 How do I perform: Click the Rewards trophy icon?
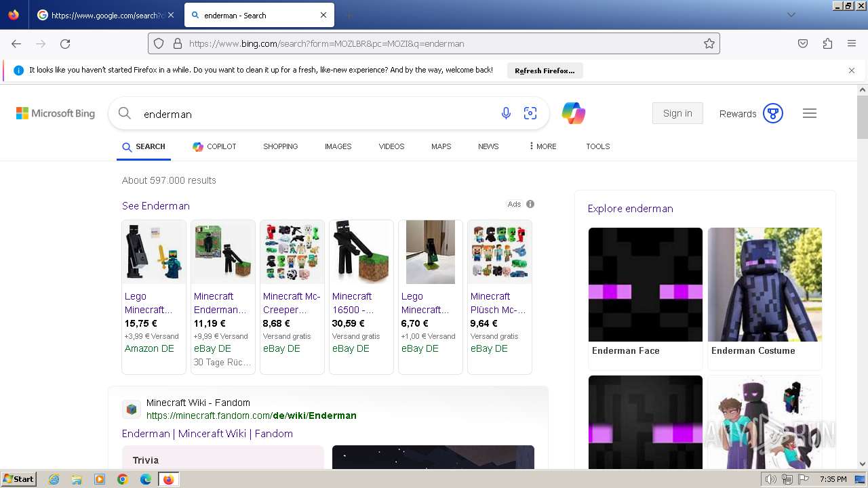point(773,113)
